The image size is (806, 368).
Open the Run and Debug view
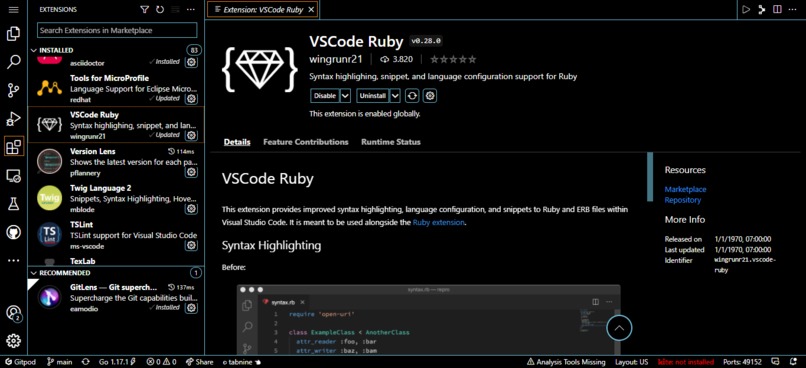[13, 119]
